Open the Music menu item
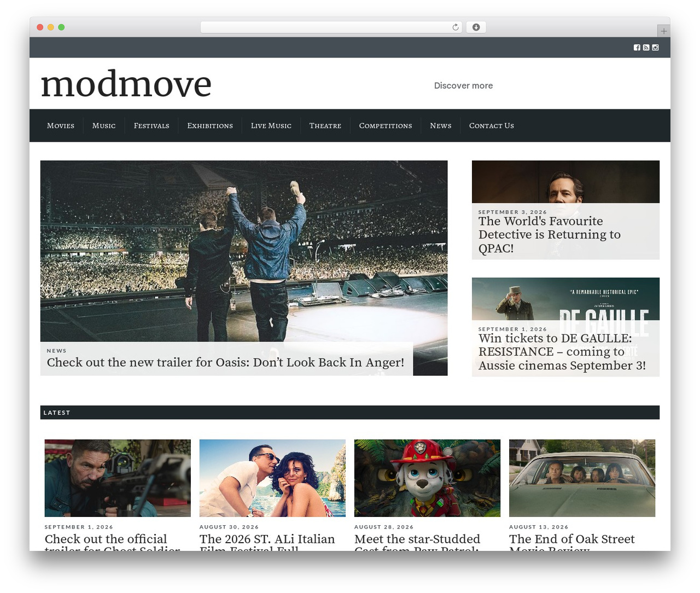The width and height of the screenshot is (700, 593). [104, 126]
